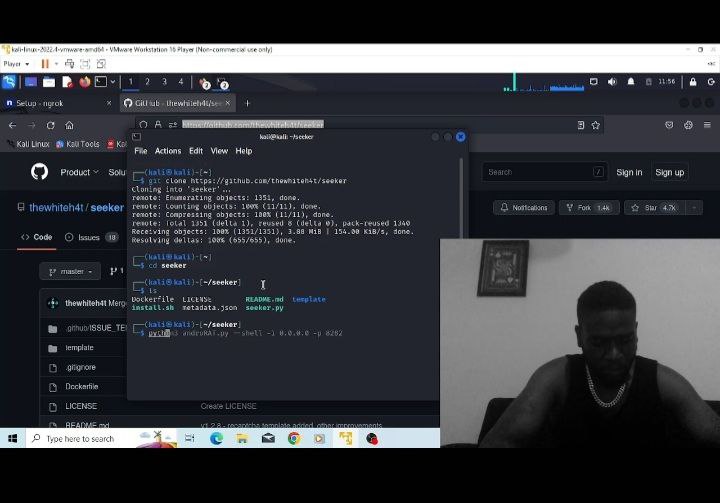Pause the virtual machine in VMware
Image resolution: width=720 pixels, height=503 pixels.
click(45, 64)
